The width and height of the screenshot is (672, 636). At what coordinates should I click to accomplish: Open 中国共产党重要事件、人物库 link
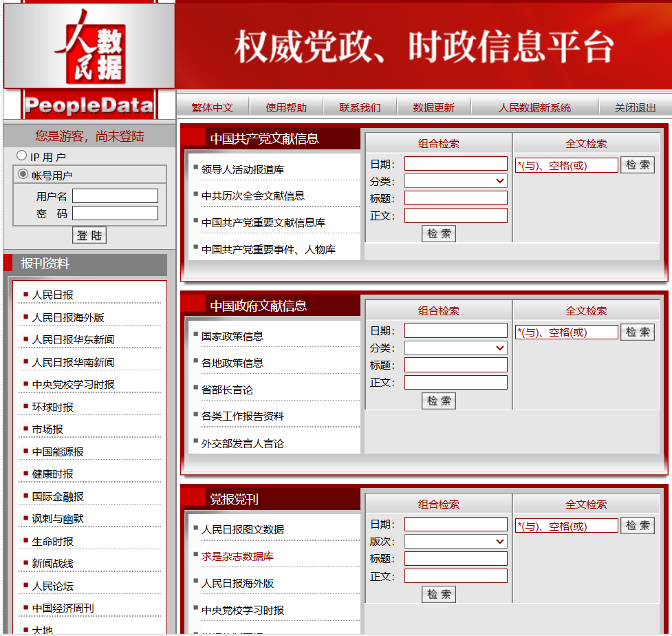point(268,249)
